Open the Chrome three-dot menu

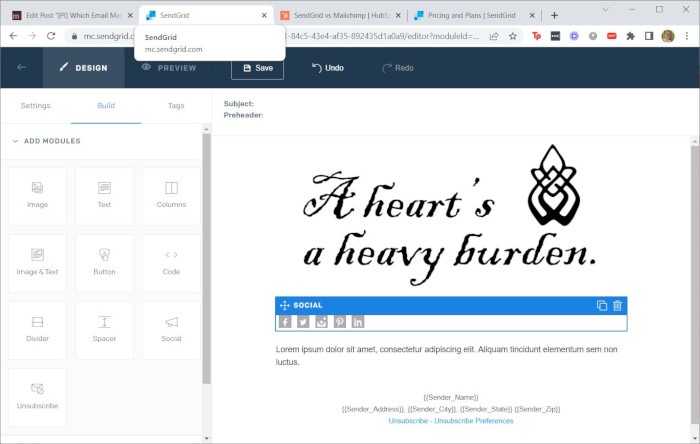click(687, 36)
